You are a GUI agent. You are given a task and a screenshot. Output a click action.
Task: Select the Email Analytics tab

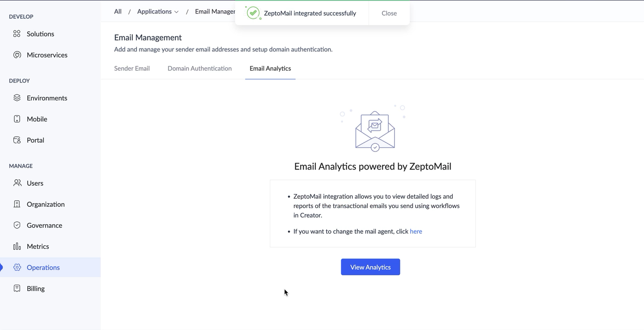[x=270, y=68]
